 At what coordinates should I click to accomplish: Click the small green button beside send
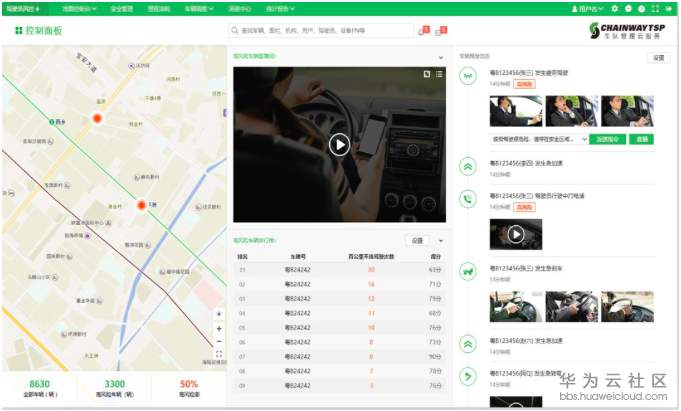tap(641, 139)
